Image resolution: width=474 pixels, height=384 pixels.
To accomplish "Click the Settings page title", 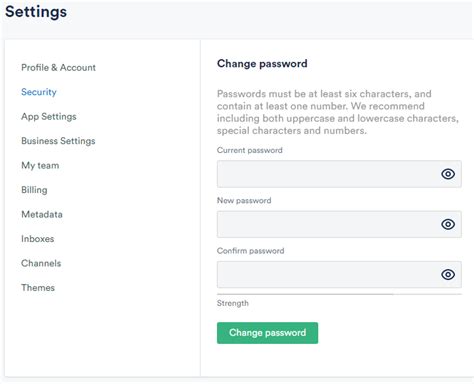I will [36, 12].
